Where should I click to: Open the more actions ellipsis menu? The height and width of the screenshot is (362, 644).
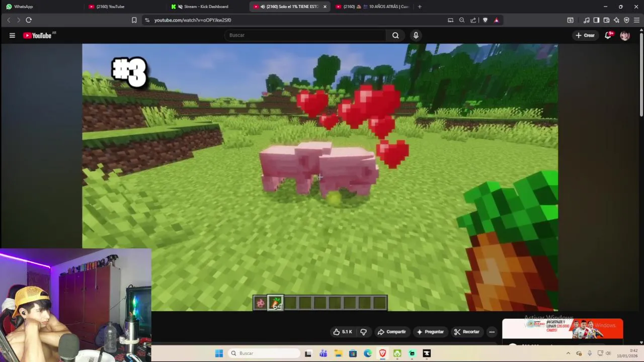tap(492, 332)
